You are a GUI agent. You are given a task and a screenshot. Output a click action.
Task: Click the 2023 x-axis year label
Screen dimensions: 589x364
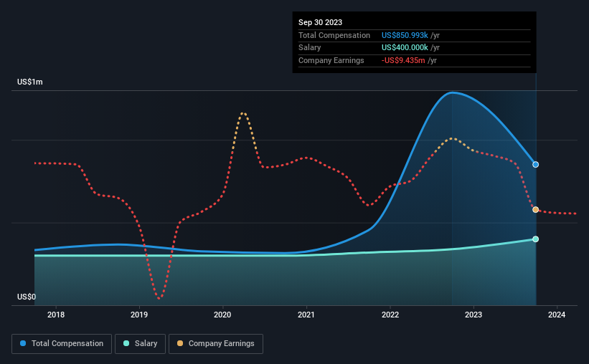[x=473, y=315]
